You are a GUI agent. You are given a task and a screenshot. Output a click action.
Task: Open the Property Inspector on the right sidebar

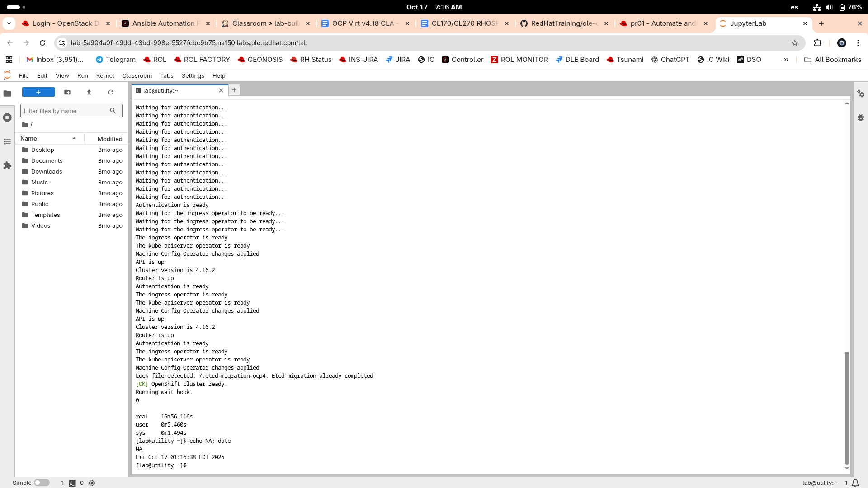pos(861,94)
